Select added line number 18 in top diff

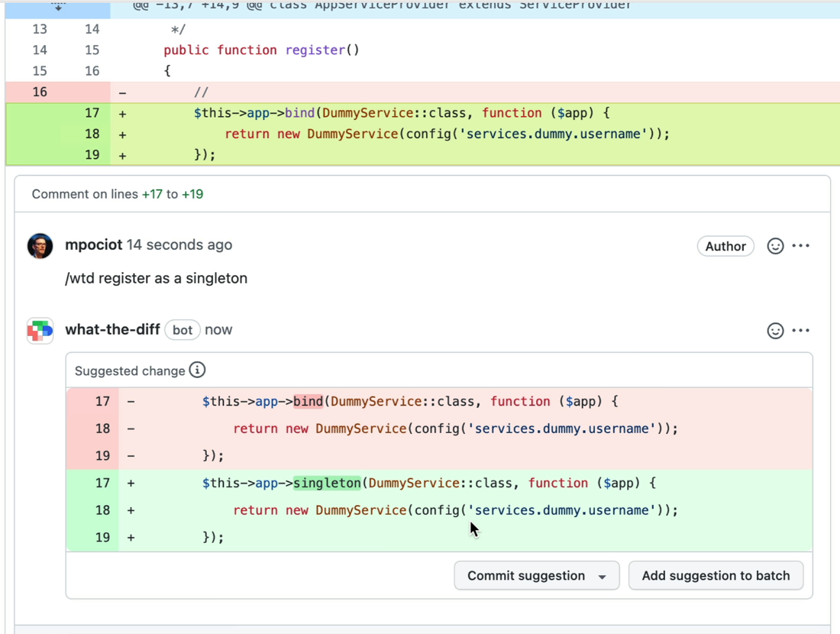[92, 134]
